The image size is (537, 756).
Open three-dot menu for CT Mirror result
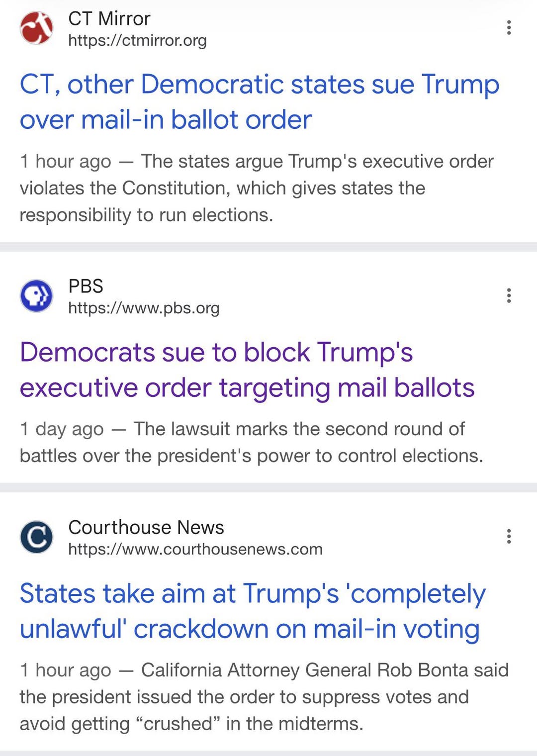[x=509, y=28]
